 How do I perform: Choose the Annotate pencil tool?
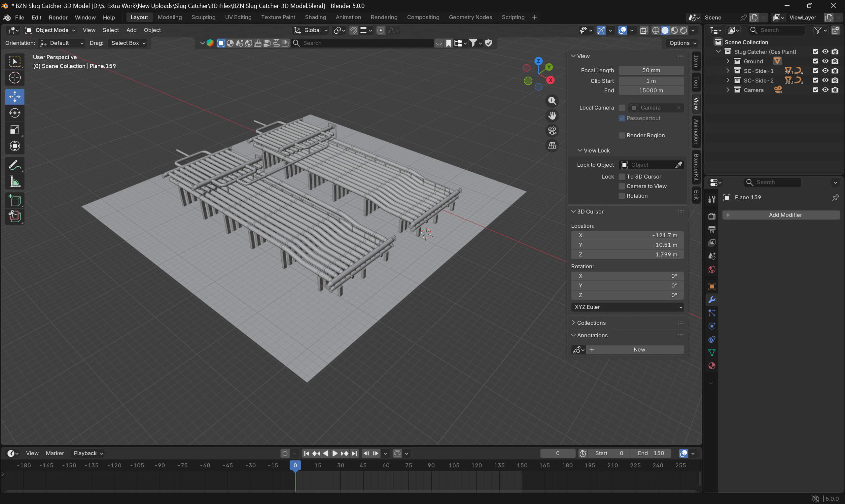pyautogui.click(x=15, y=165)
